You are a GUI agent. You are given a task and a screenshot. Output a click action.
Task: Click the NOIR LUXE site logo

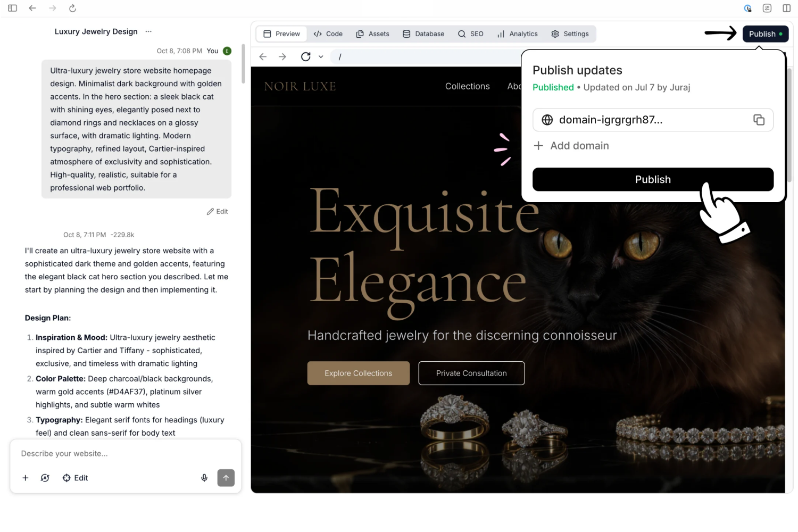tap(300, 86)
